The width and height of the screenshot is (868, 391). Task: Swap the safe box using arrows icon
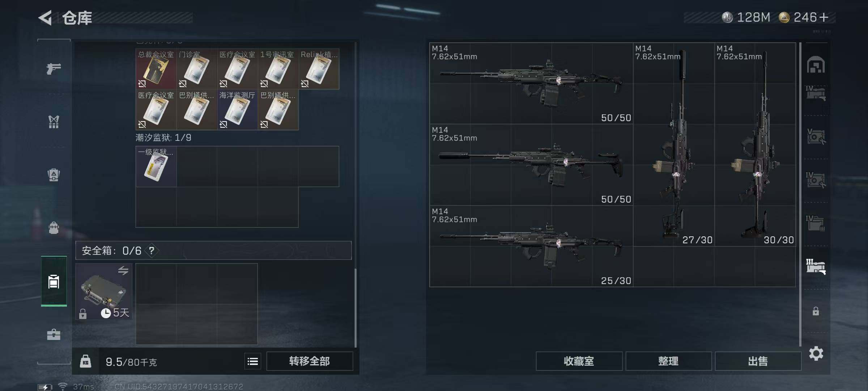click(123, 270)
